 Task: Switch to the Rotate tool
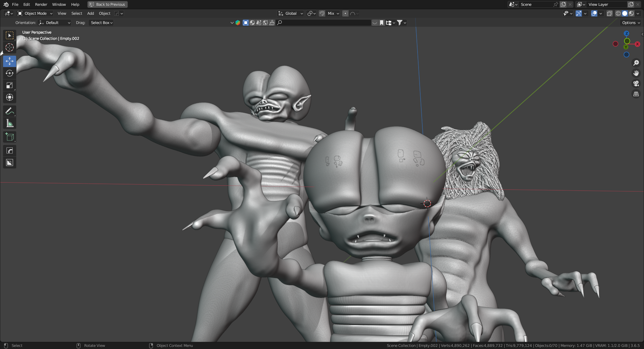[x=10, y=73]
